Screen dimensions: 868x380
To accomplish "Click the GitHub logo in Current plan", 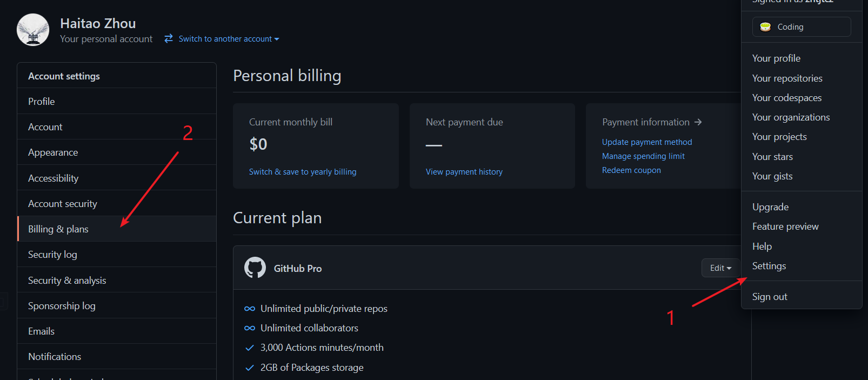I will [255, 268].
